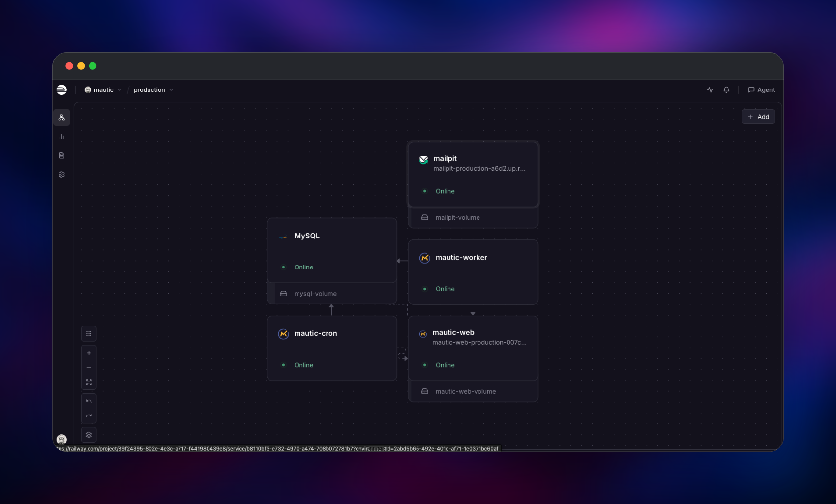Zoom out on the canvas
Viewport: 836px width, 504px height.
point(89,367)
